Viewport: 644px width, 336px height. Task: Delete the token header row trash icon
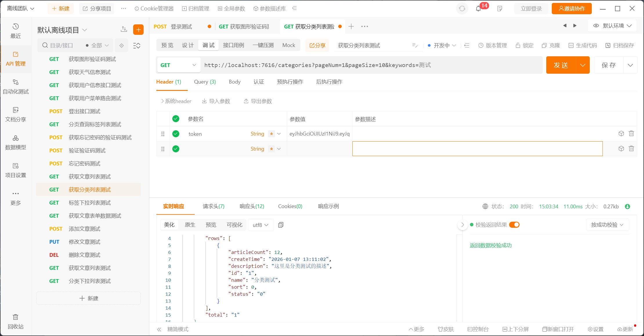click(x=631, y=133)
